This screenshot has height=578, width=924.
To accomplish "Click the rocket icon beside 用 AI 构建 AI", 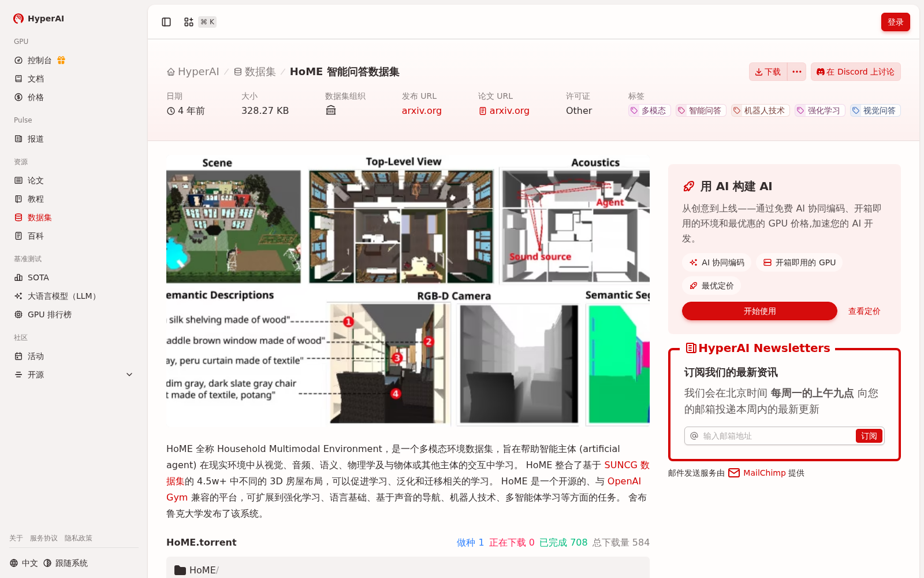I will pos(688,186).
